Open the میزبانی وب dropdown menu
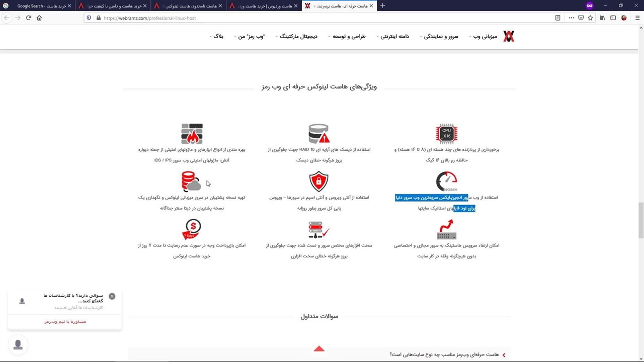This screenshot has height=362, width=644. pyautogui.click(x=484, y=37)
